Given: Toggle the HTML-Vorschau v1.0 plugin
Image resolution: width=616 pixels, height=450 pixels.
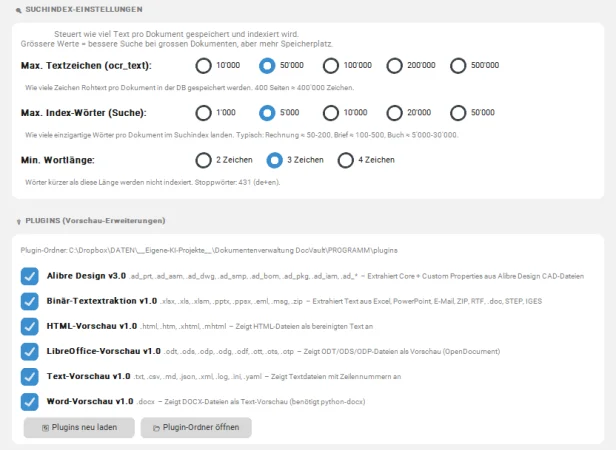Looking at the screenshot, I should (x=29, y=326).
